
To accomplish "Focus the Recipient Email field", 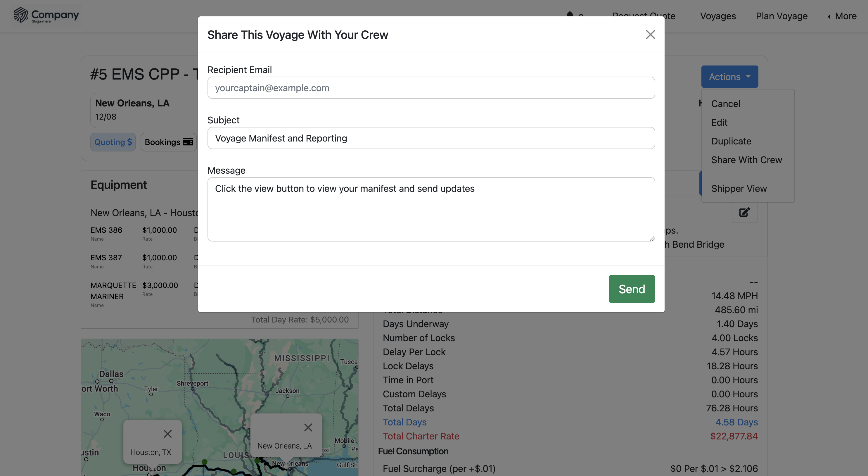I will [x=431, y=88].
